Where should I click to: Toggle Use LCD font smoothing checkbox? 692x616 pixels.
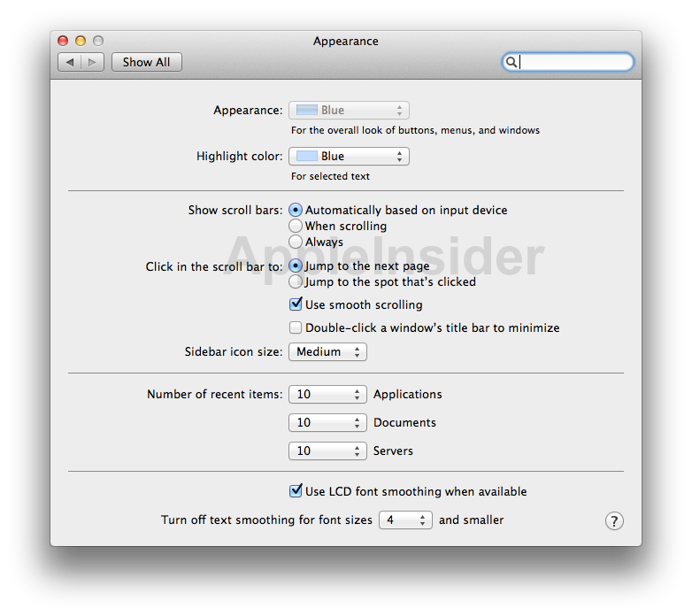tap(296, 491)
